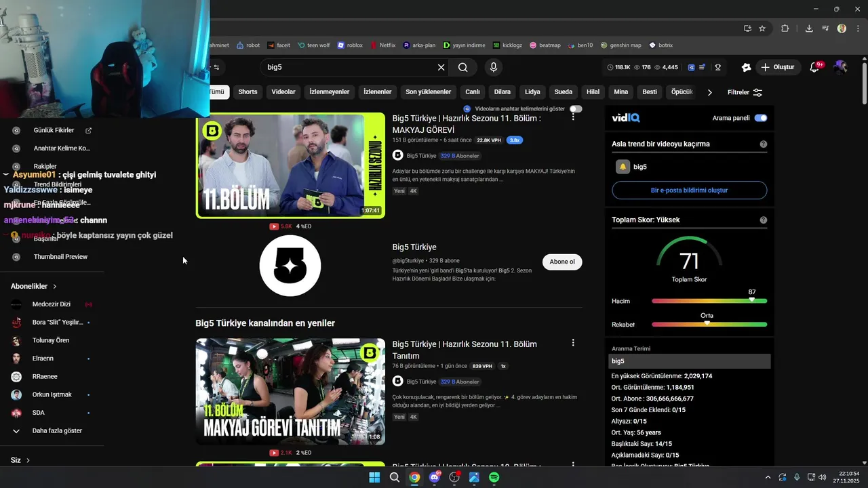Screen dimensions: 868x488
Task: Open Discord from the taskbar
Action: (435, 477)
